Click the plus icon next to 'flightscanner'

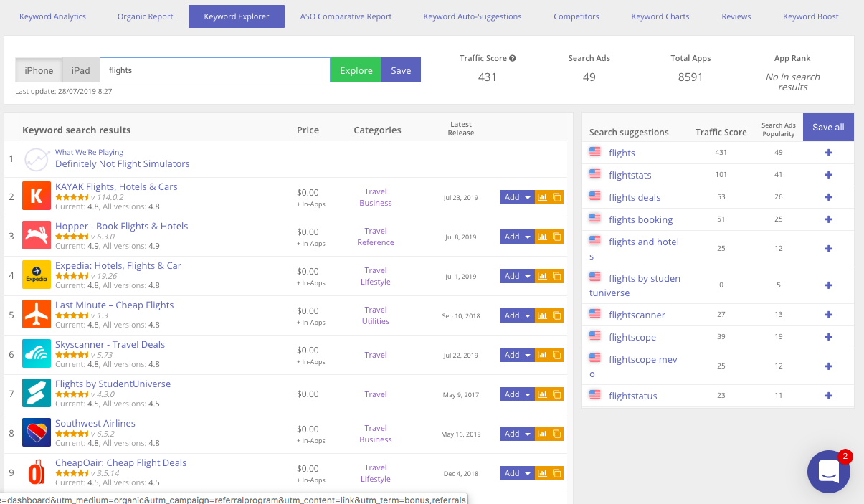(x=828, y=315)
